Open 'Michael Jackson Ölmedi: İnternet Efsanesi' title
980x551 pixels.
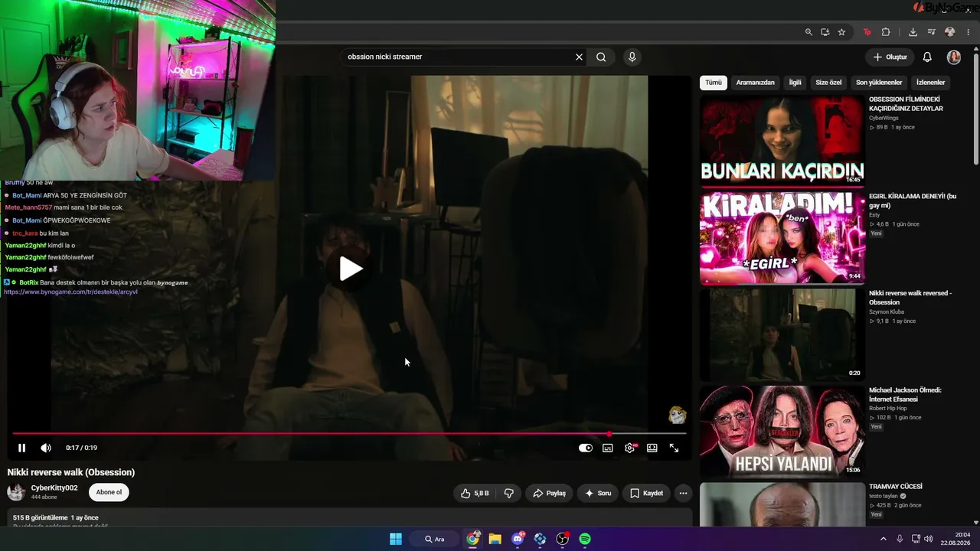click(905, 395)
